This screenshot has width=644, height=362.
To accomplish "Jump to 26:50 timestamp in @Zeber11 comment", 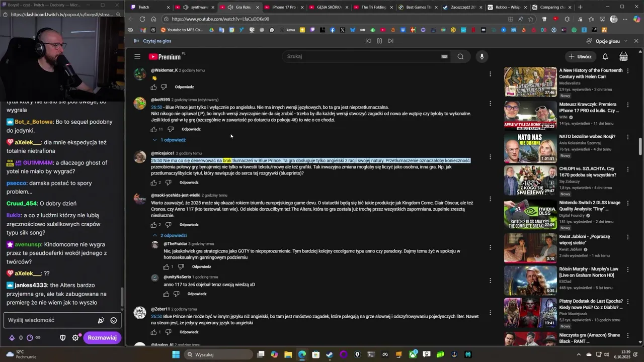I will pyautogui.click(x=156, y=316).
